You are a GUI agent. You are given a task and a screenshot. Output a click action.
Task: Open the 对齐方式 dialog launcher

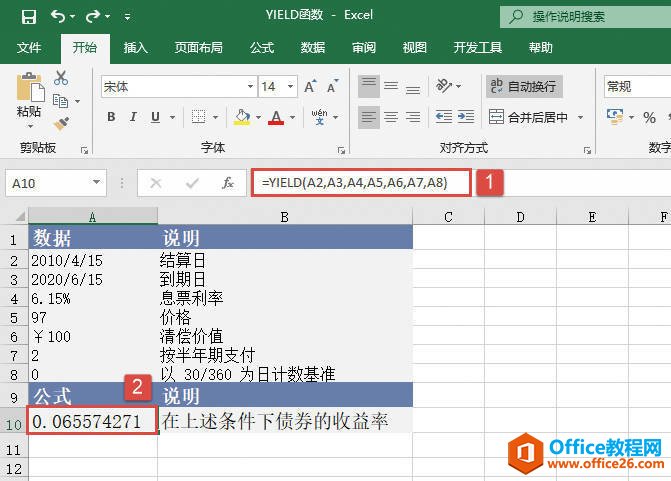coord(587,150)
